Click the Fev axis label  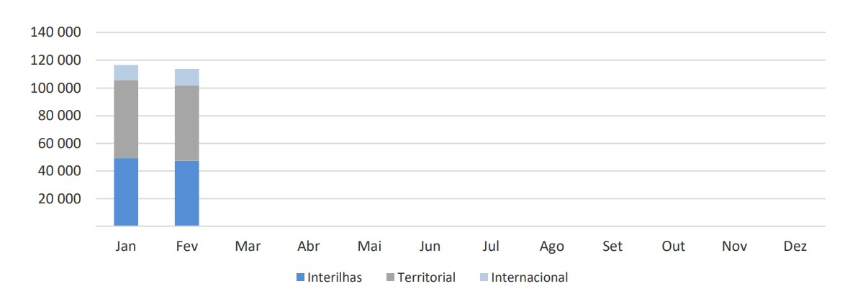click(x=186, y=247)
